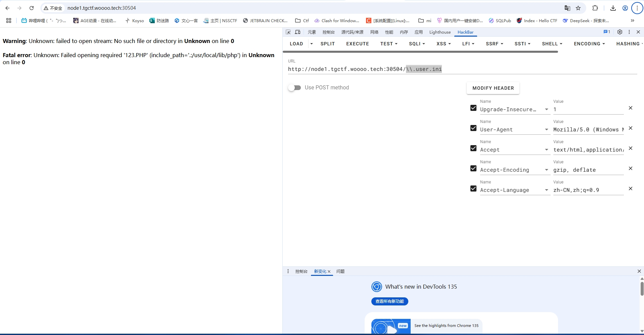Remove the Accept-Encoding header row
The width and height of the screenshot is (644, 335).
(x=631, y=168)
